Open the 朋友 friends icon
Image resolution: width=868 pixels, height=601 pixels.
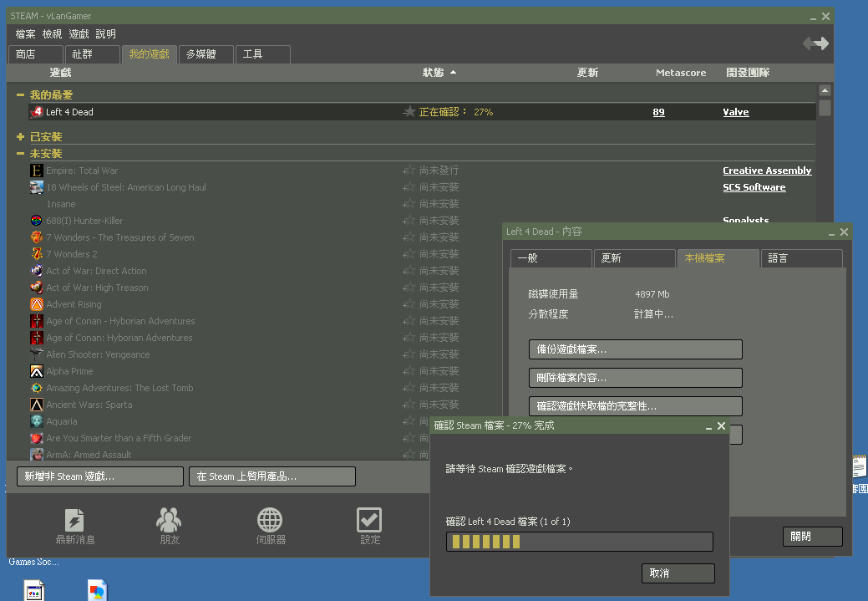coord(169,520)
